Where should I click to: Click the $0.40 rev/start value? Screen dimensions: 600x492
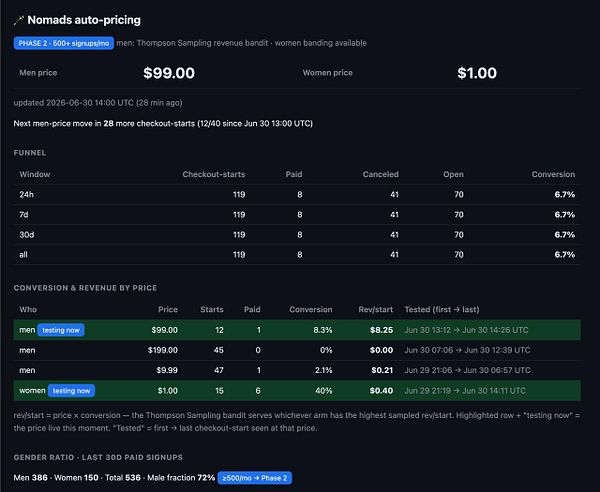point(381,391)
